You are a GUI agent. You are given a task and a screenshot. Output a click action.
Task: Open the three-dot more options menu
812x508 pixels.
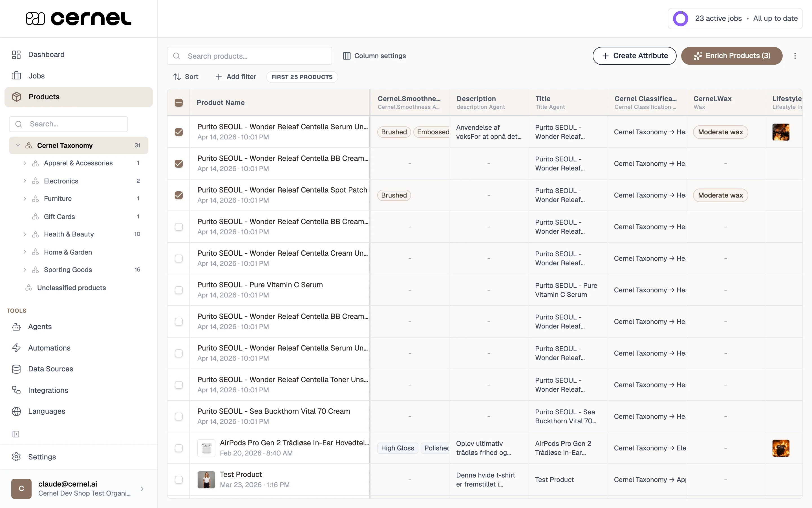coord(795,56)
